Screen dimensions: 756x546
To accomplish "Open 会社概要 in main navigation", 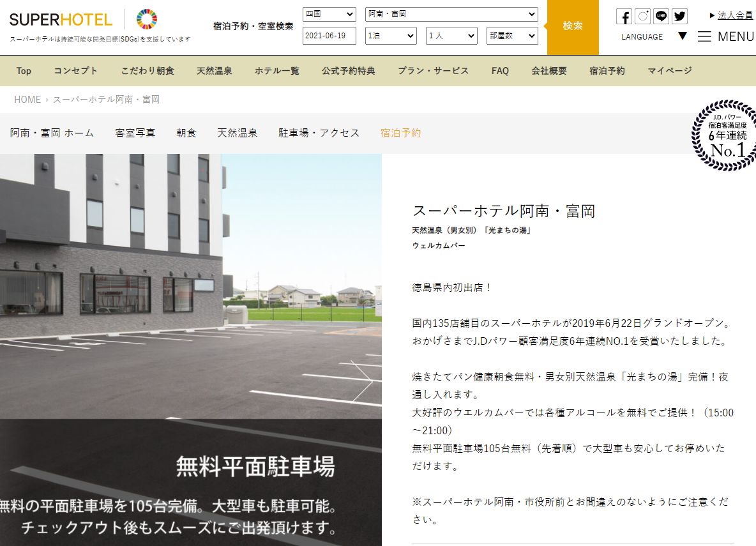I will [x=549, y=71].
